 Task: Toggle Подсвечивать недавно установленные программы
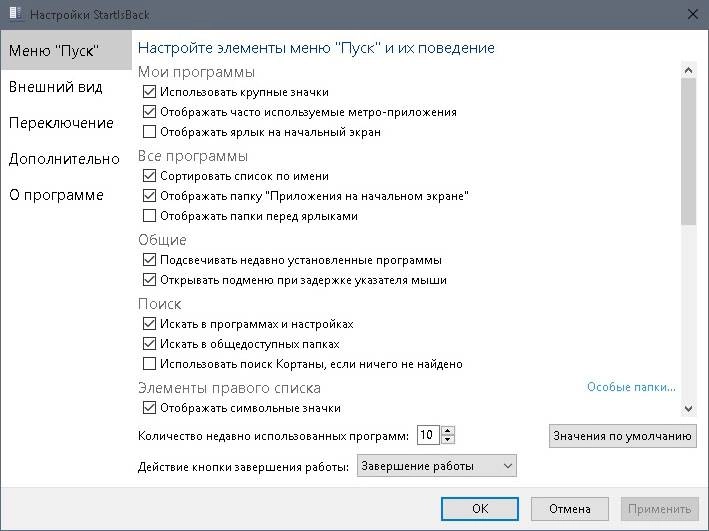pos(149,260)
